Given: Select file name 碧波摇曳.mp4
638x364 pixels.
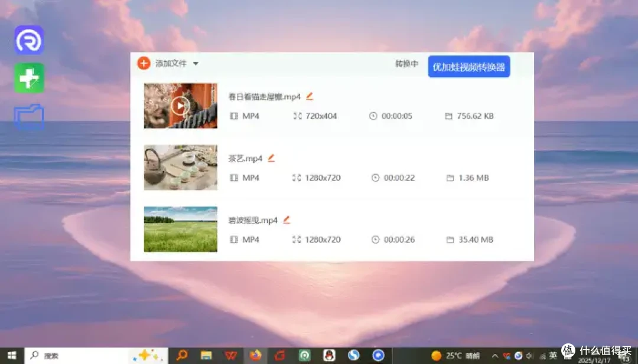Looking at the screenshot, I should pos(253,220).
